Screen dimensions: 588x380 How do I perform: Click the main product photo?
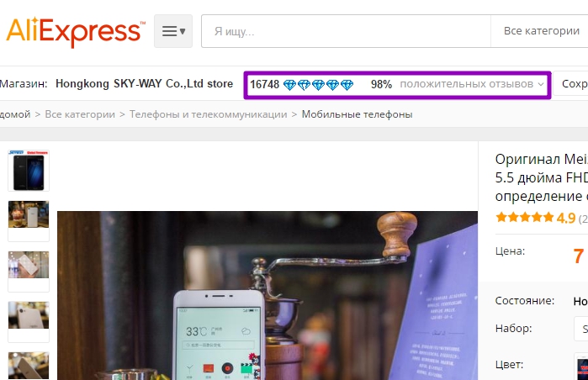pyautogui.click(x=268, y=295)
